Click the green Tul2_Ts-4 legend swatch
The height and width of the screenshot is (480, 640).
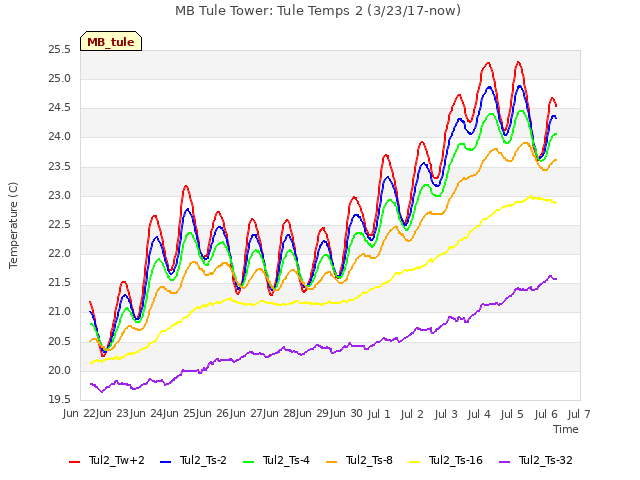[249, 462]
